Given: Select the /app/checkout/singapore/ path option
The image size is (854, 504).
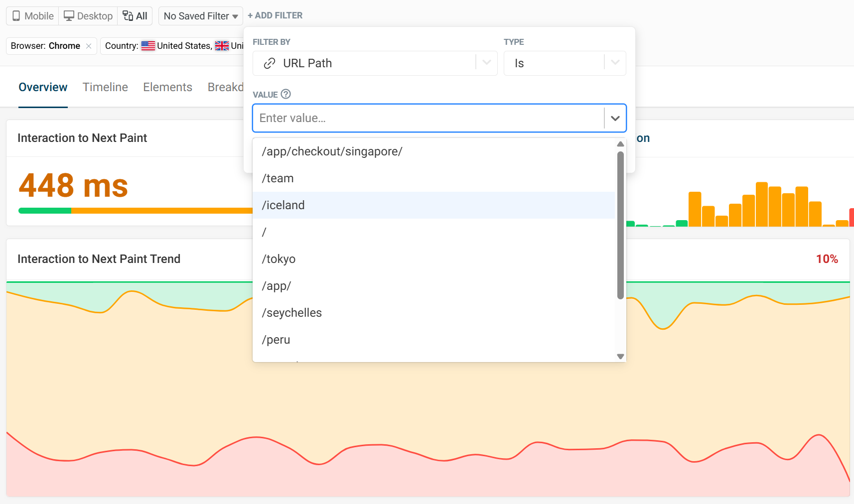Looking at the screenshot, I should coord(332,151).
